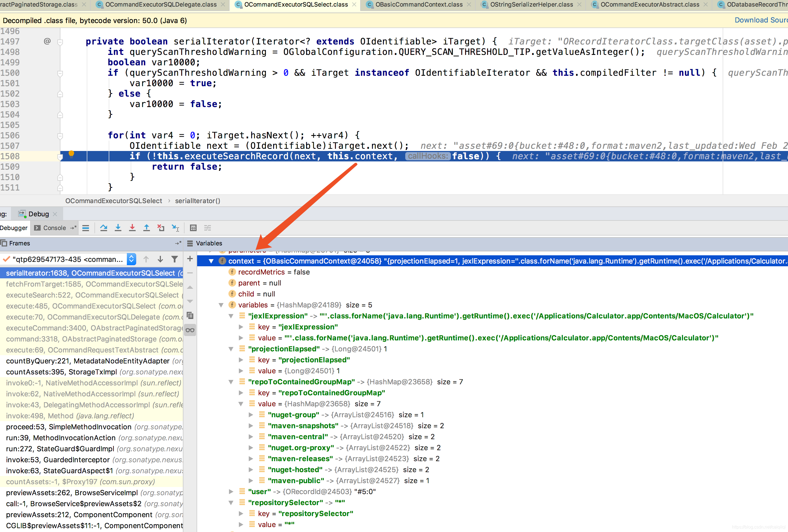This screenshot has height=532, width=788.
Task: Click the next frame down arrow
Action: 160,259
